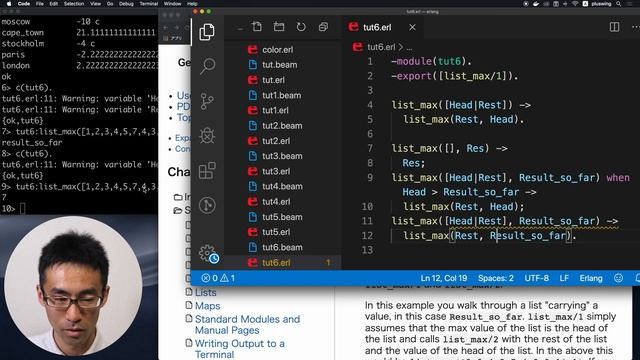Screen dimensions: 640x360
Task: Open the Search view in activity bar
Action: point(207,66)
